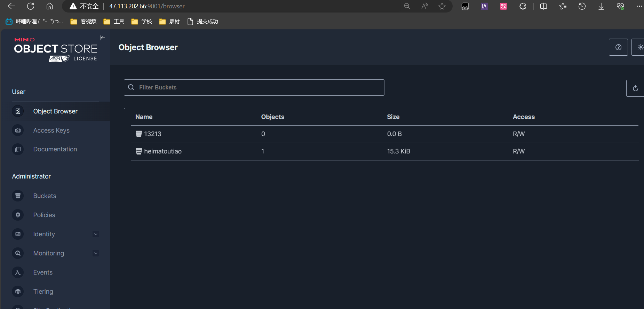Click the refresh buckets icon button
The image size is (644, 309).
(635, 88)
